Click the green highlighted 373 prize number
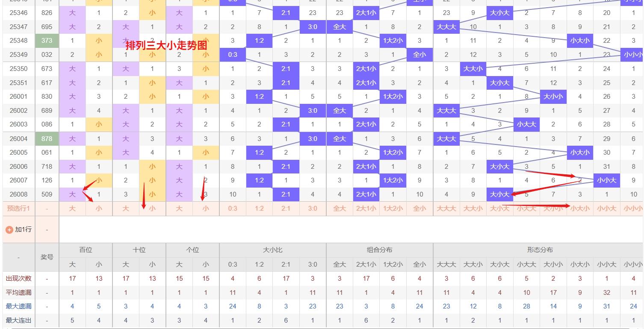This screenshot has width=644, height=329. click(47, 41)
